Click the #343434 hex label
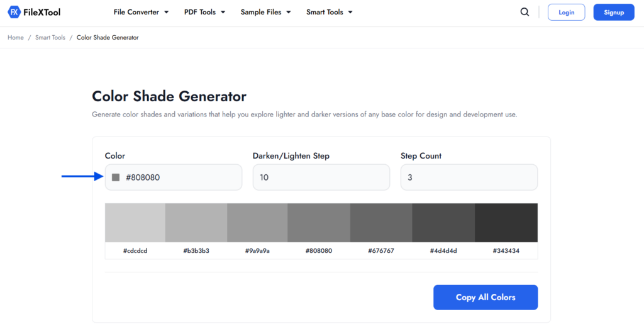Screen dimensions: 644x324 point(506,251)
